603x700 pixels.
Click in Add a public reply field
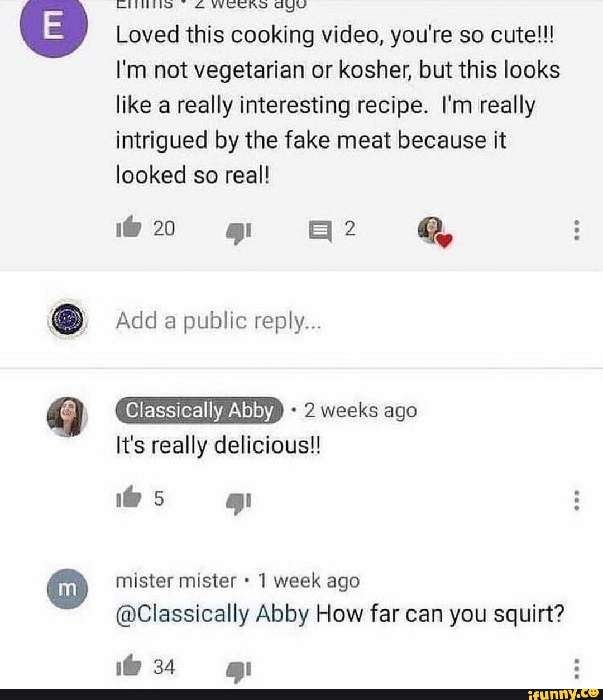[218, 321]
